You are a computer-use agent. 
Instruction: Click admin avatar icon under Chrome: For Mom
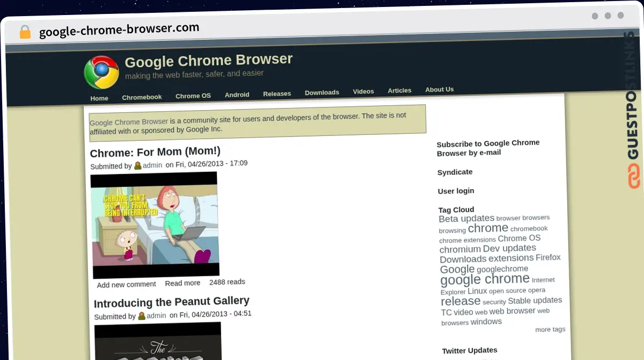[x=138, y=165]
